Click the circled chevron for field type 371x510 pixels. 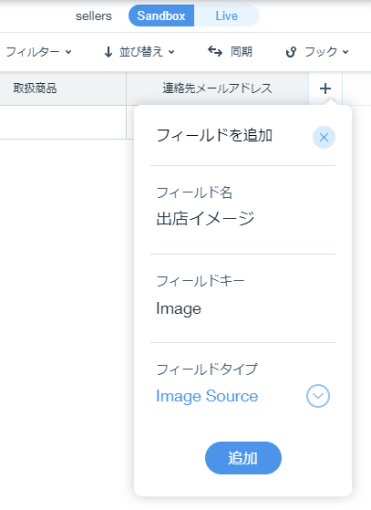point(318,396)
